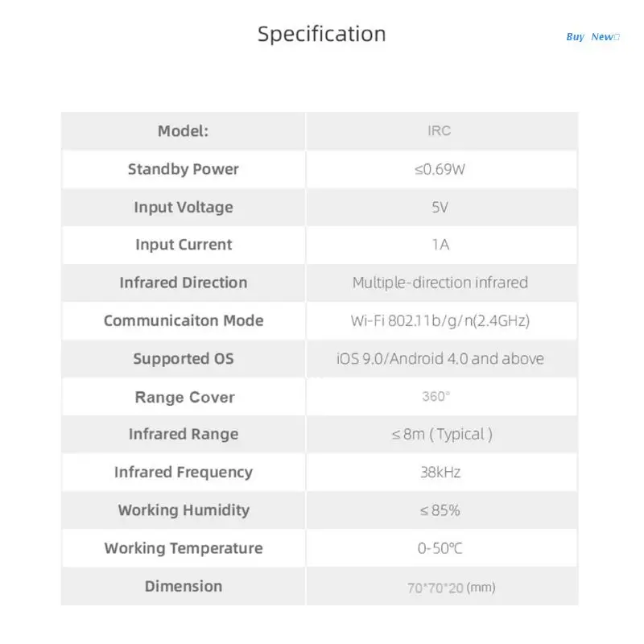Click the Buy New link
The height and width of the screenshot is (644, 644).
tap(592, 37)
